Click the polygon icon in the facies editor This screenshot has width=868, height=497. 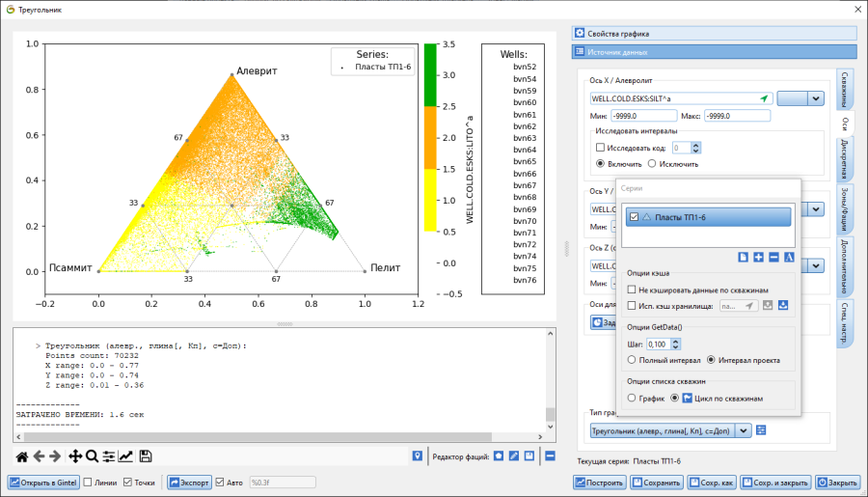[499, 456]
